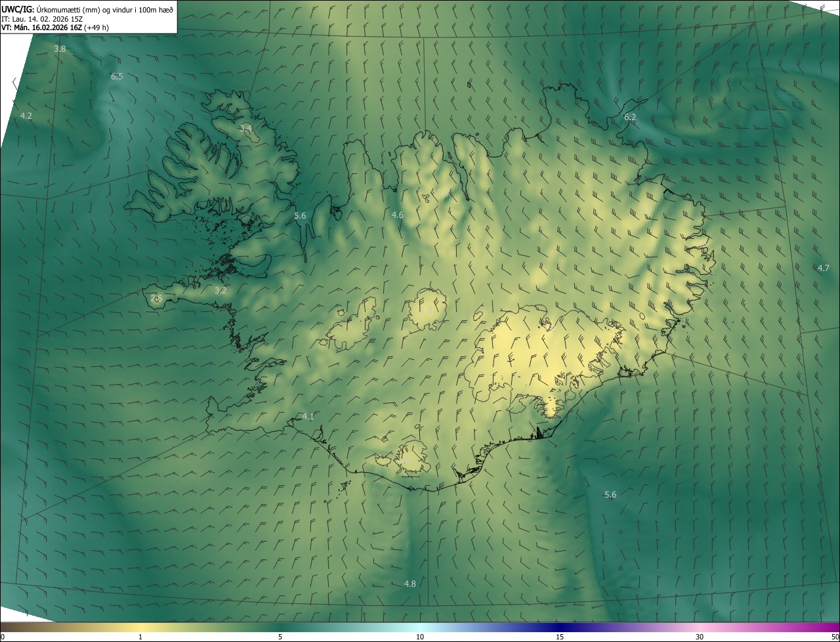Select the initial time line "IT: Lau. 14. 02. 2026 15Z"

point(42,18)
